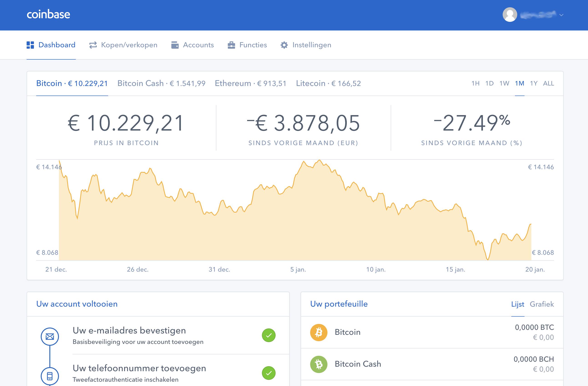Click the '0,0000 BTC' balance
Viewport: 588px width, 386px height.
click(x=534, y=328)
